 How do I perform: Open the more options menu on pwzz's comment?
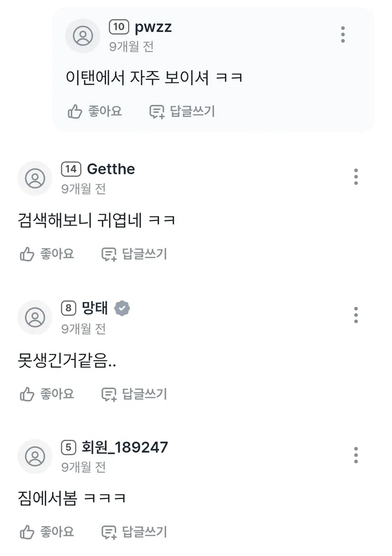click(x=343, y=34)
